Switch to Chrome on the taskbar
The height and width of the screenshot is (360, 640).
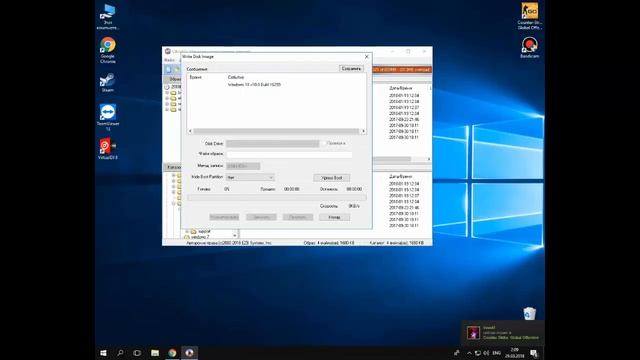click(172, 353)
